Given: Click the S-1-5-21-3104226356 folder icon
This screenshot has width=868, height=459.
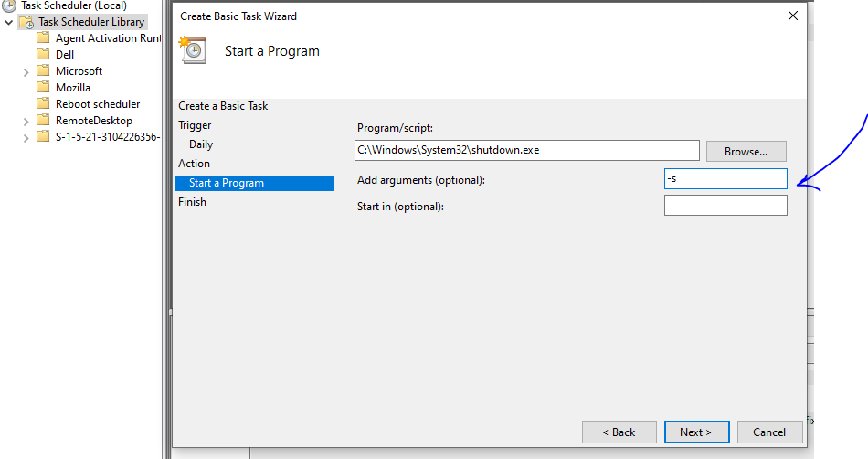Looking at the screenshot, I should [43, 136].
